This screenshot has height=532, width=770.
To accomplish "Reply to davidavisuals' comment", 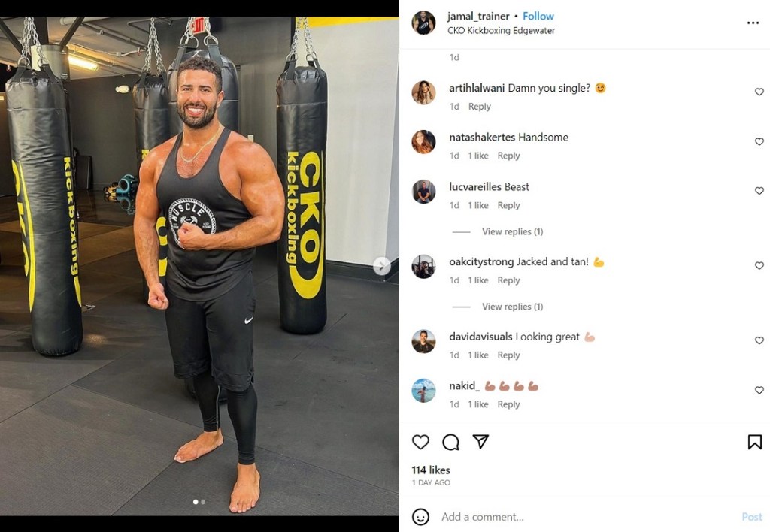I will pos(508,355).
